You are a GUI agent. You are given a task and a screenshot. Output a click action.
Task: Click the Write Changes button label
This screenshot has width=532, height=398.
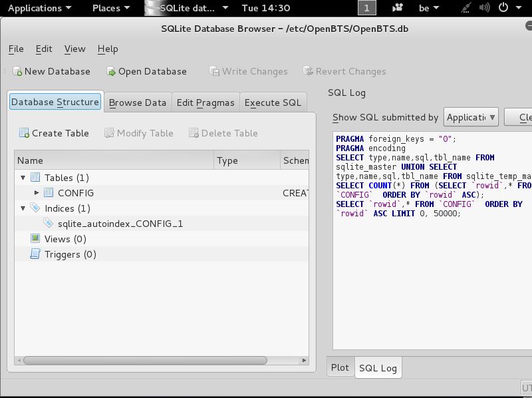click(x=255, y=71)
